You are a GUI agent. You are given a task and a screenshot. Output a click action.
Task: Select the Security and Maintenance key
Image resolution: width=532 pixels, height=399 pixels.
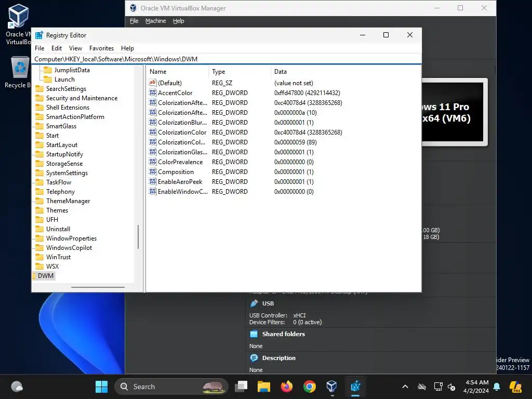(x=82, y=98)
